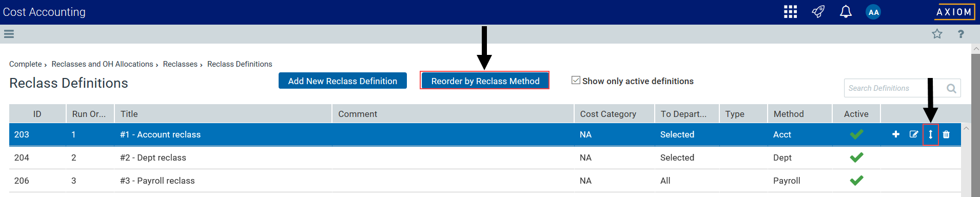This screenshot has width=980, height=197.
Task: Click active checkmark in Account reclass row
Action: [x=856, y=134]
